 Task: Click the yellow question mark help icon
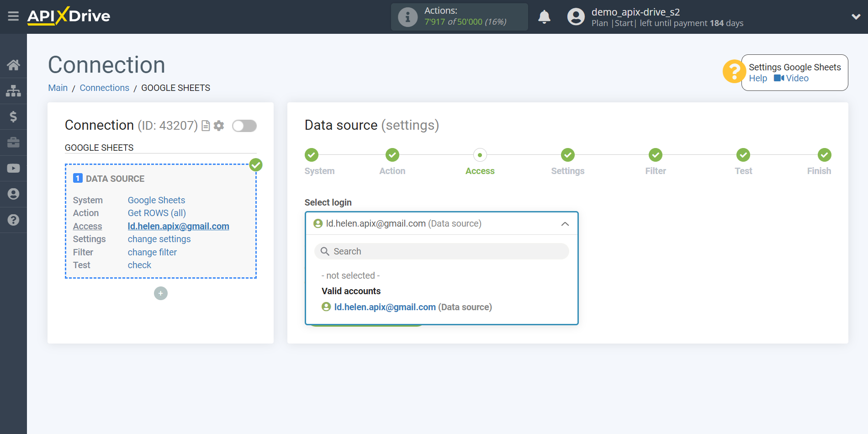click(734, 72)
